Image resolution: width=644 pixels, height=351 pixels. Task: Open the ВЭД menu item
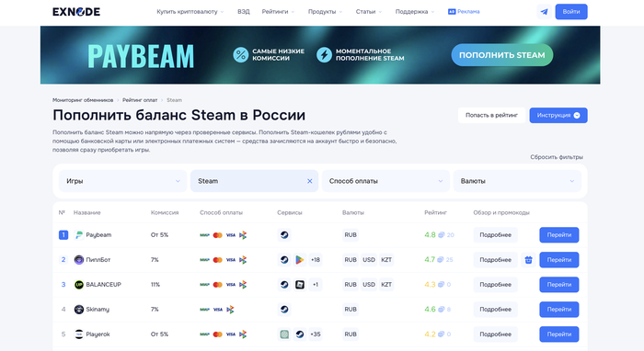pos(244,11)
